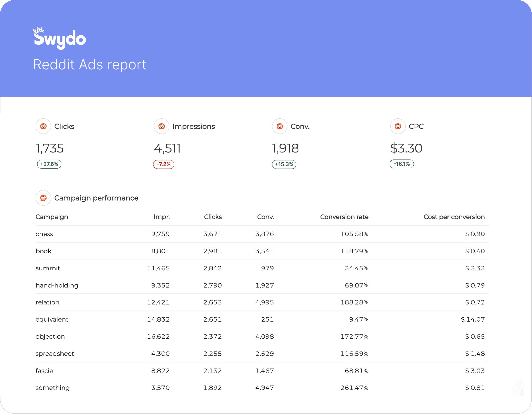Click the Reddit icon beside Conv.

[x=280, y=126]
